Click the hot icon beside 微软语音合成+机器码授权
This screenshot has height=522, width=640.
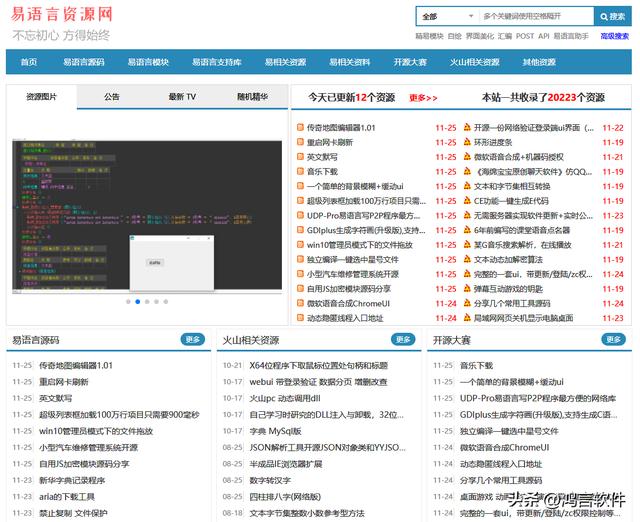(467, 156)
